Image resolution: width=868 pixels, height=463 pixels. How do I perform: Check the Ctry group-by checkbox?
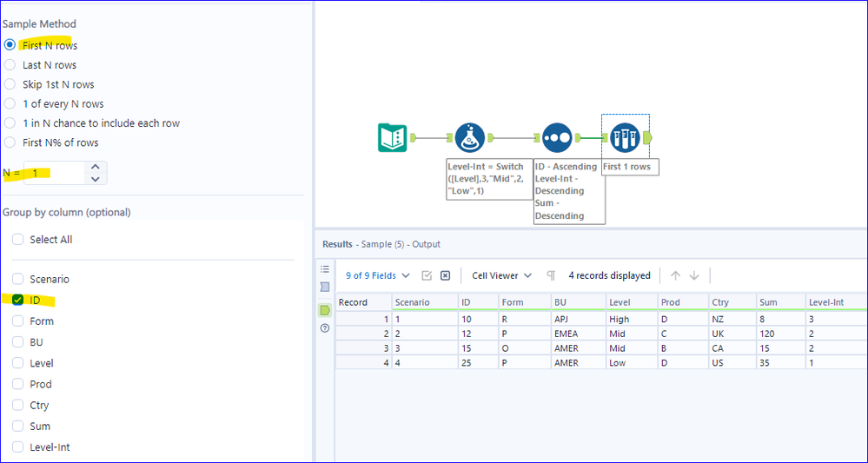click(18, 405)
